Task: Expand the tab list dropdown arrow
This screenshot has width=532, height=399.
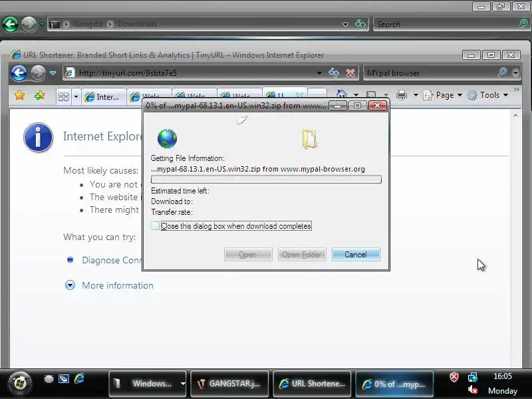Action: pos(76,97)
